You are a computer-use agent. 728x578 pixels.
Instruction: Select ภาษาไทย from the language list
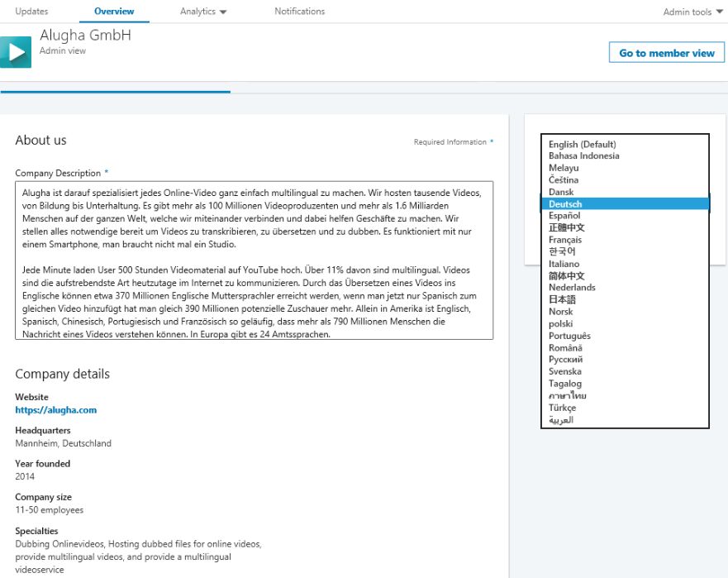click(625, 395)
